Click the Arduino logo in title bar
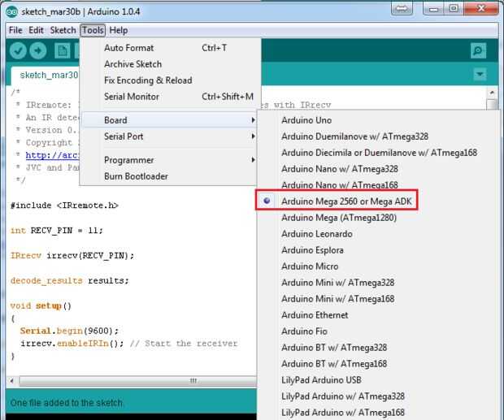 [x=11, y=11]
